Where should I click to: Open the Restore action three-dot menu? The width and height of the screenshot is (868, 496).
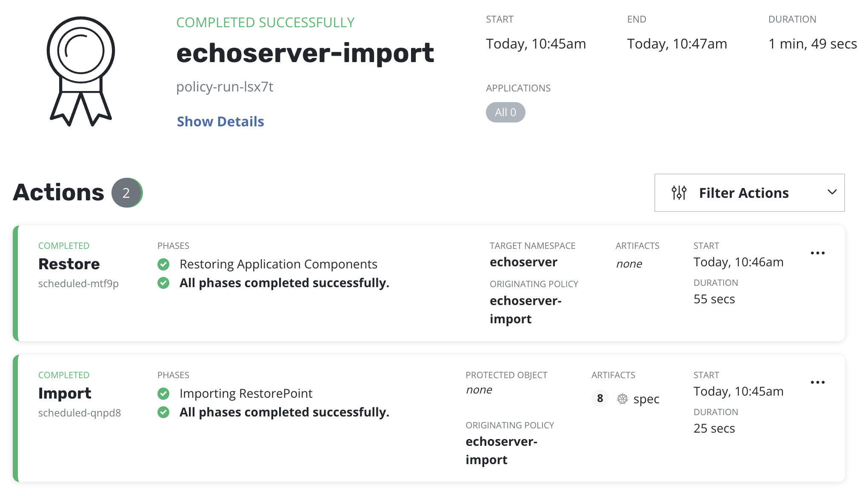click(817, 253)
